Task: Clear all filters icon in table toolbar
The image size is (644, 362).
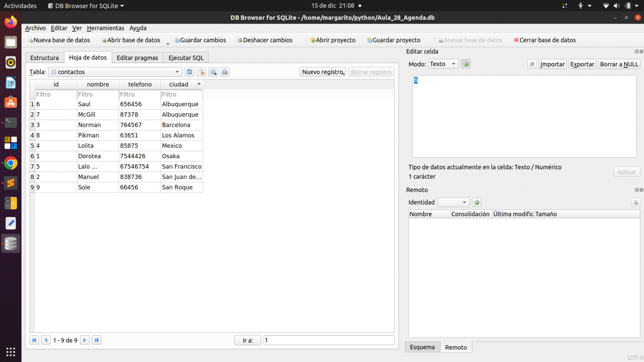Action: coord(201,72)
